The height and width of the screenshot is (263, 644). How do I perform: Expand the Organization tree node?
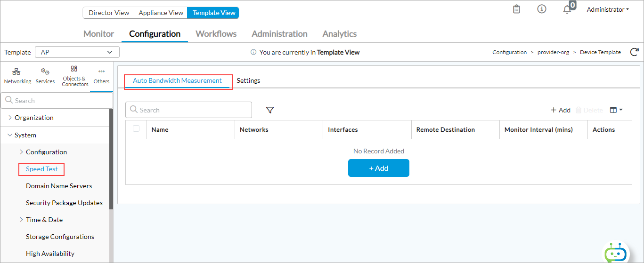tap(10, 118)
